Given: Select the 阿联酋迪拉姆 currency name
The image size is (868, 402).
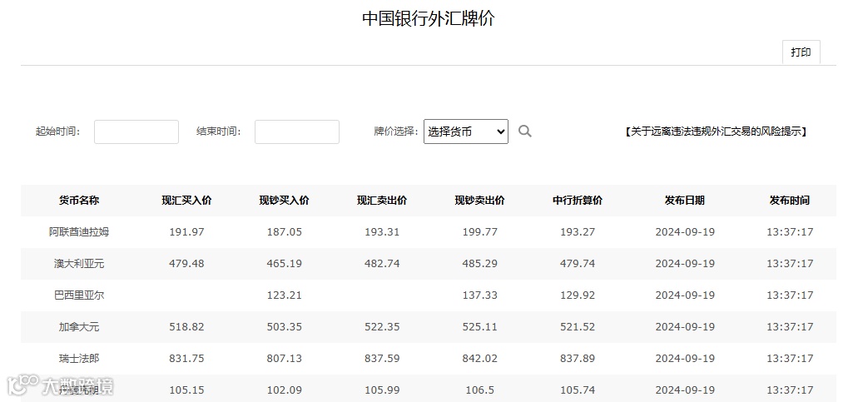Looking at the screenshot, I should pos(79,232).
